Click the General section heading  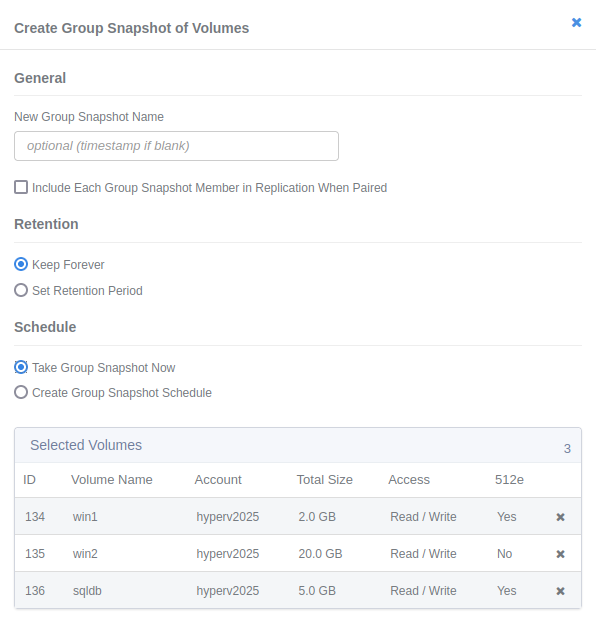(40, 78)
